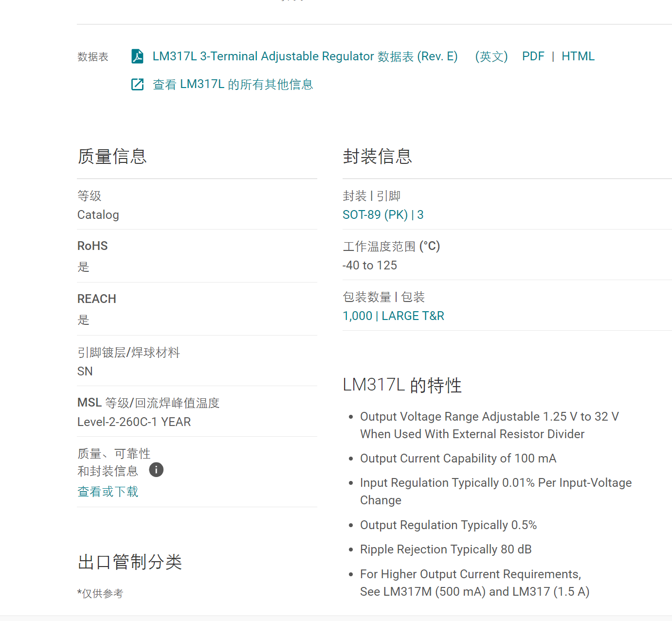Select the RoHS label
Image resolution: width=672 pixels, height=621 pixels.
pyautogui.click(x=92, y=246)
